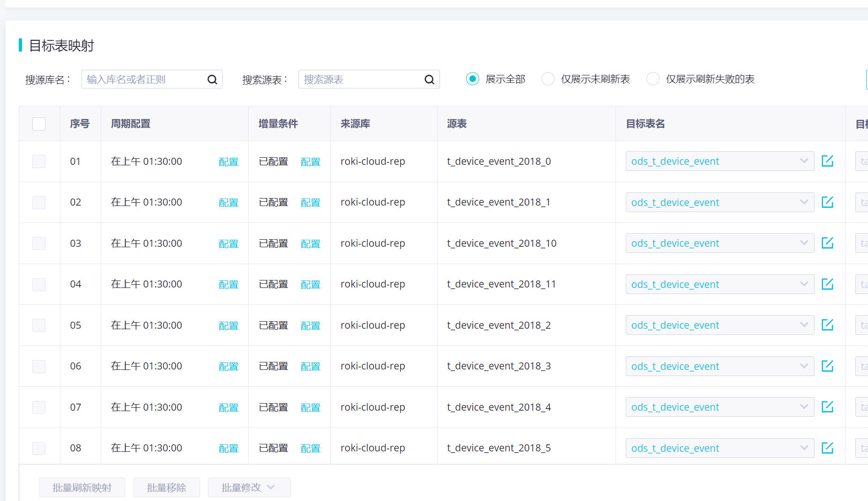Expand the 批量修改 dropdown button
The width and height of the screenshot is (868, 501).
click(249, 487)
